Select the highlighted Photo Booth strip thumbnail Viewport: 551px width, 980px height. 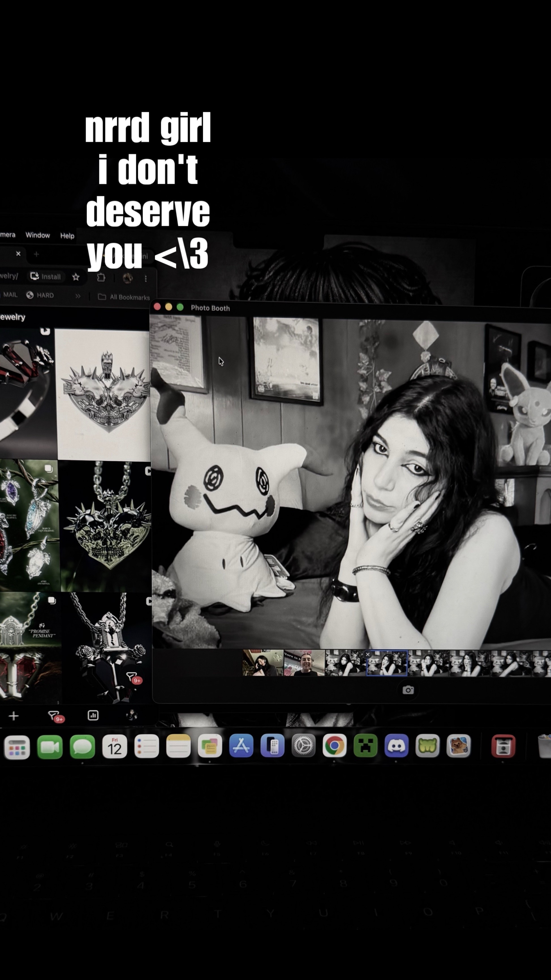point(387,663)
